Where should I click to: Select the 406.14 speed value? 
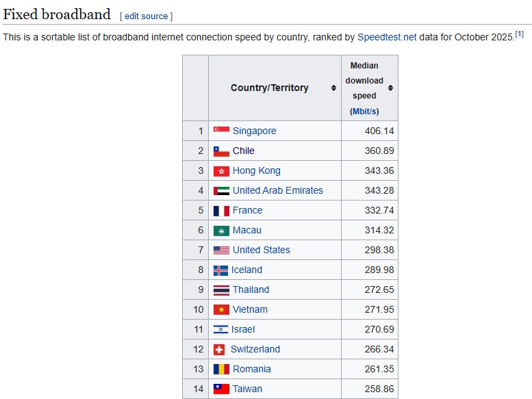[x=379, y=131]
